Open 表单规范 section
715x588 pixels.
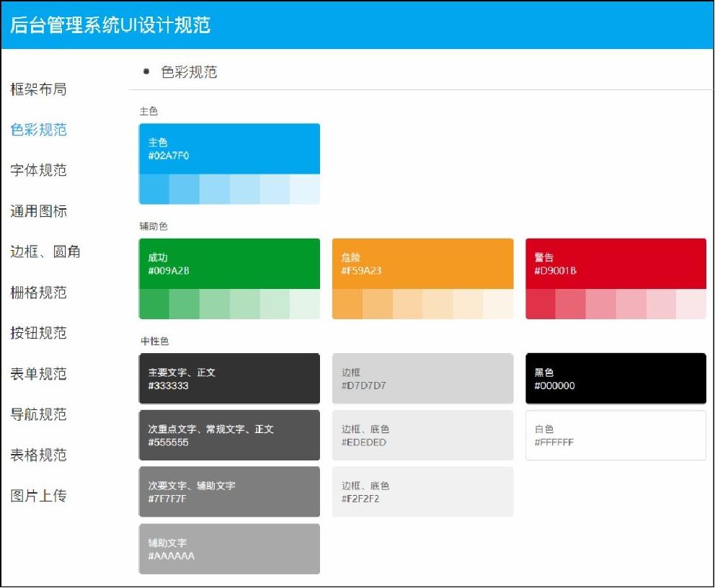(x=38, y=373)
